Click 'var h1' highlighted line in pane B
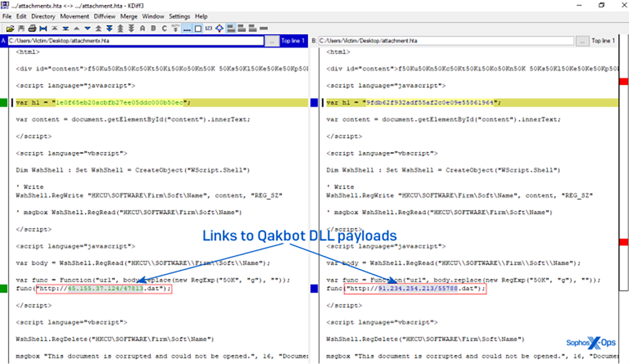The width and height of the screenshot is (629, 364). (470, 102)
